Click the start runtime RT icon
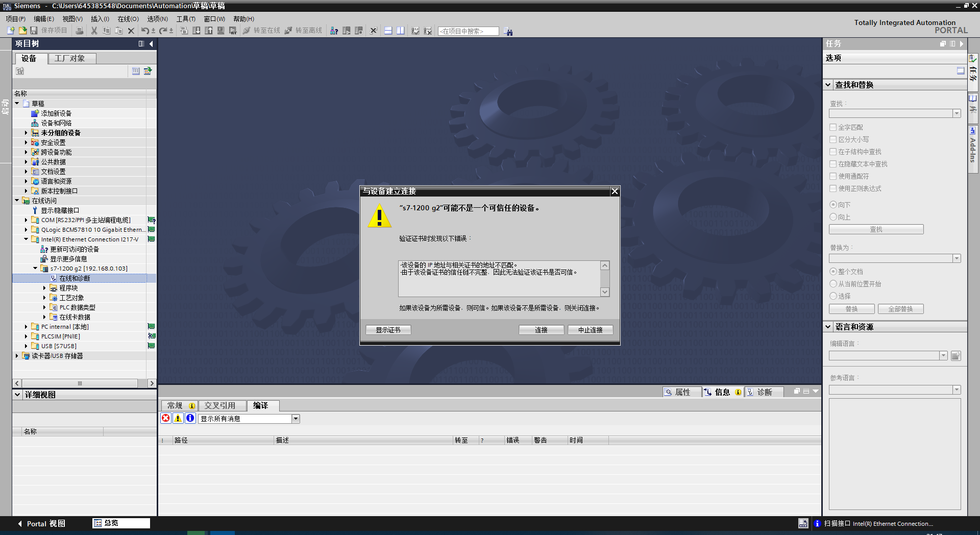This screenshot has width=980, height=535. (233, 31)
